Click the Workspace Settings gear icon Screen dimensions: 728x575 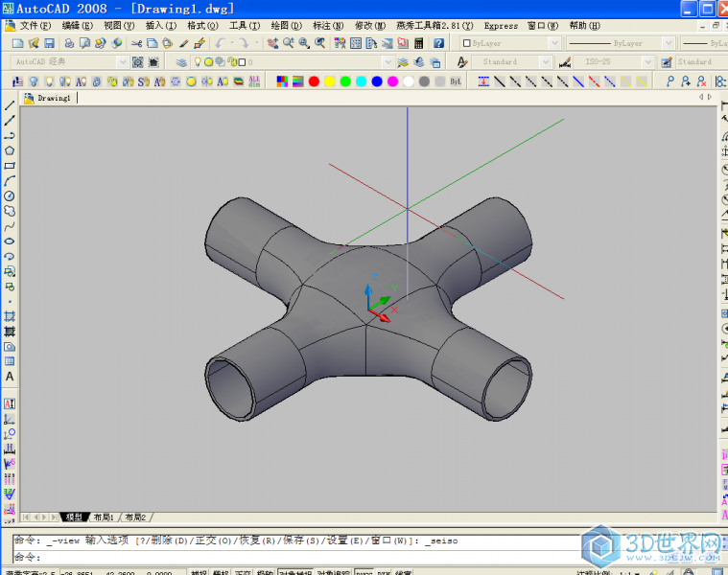point(138,61)
